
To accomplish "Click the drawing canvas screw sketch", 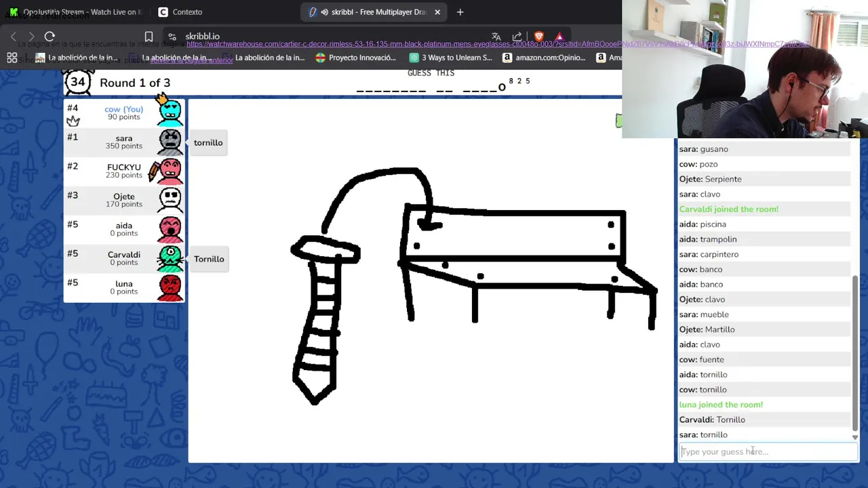I will 325,319.
